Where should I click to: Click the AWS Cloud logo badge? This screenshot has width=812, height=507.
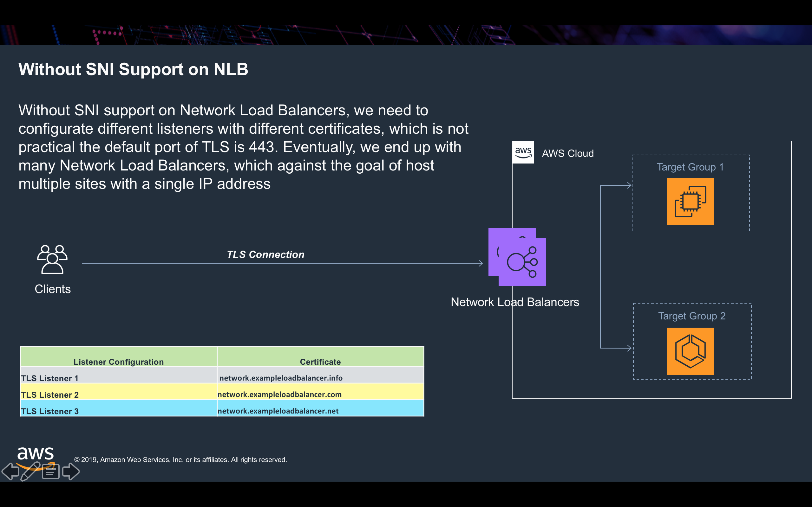pos(523,152)
